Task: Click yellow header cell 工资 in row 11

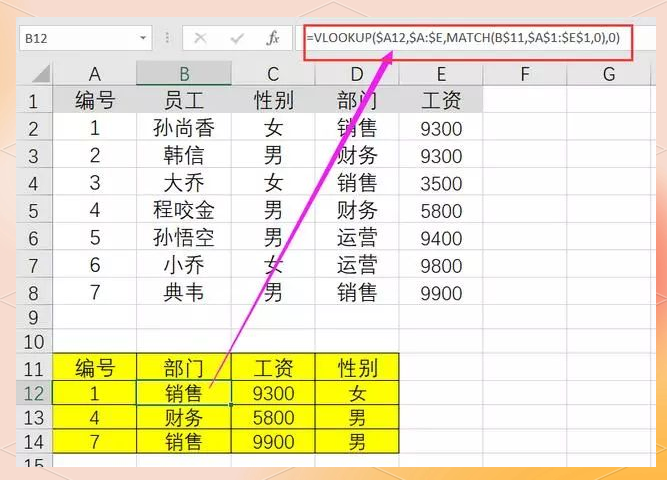Action: pyautogui.click(x=273, y=368)
